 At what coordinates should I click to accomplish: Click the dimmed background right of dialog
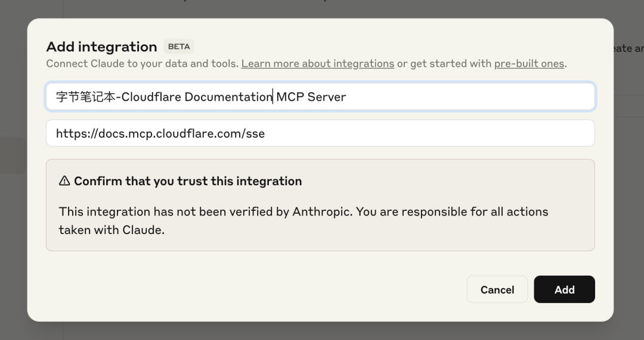(x=629, y=179)
